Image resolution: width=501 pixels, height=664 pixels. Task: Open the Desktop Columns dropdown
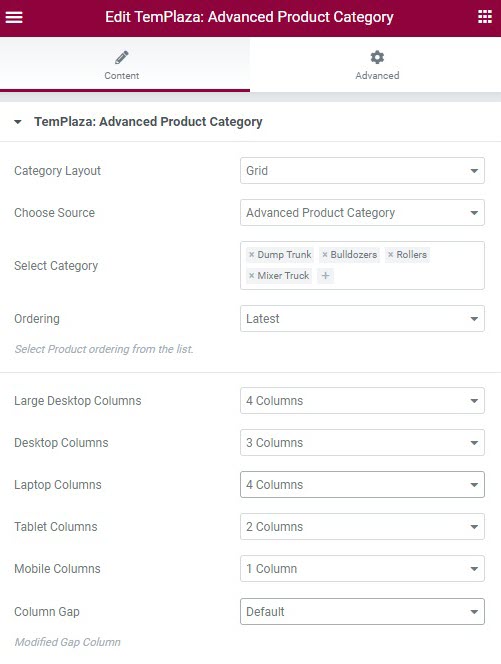pos(362,443)
